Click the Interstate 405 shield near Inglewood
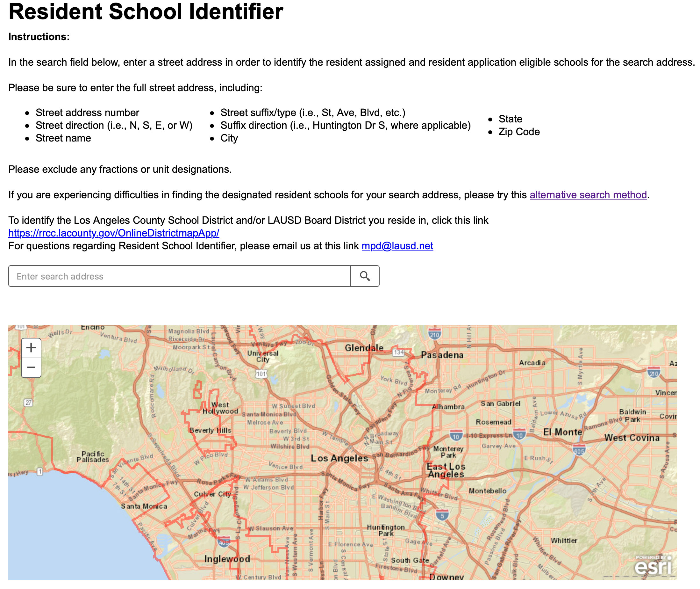 click(224, 542)
